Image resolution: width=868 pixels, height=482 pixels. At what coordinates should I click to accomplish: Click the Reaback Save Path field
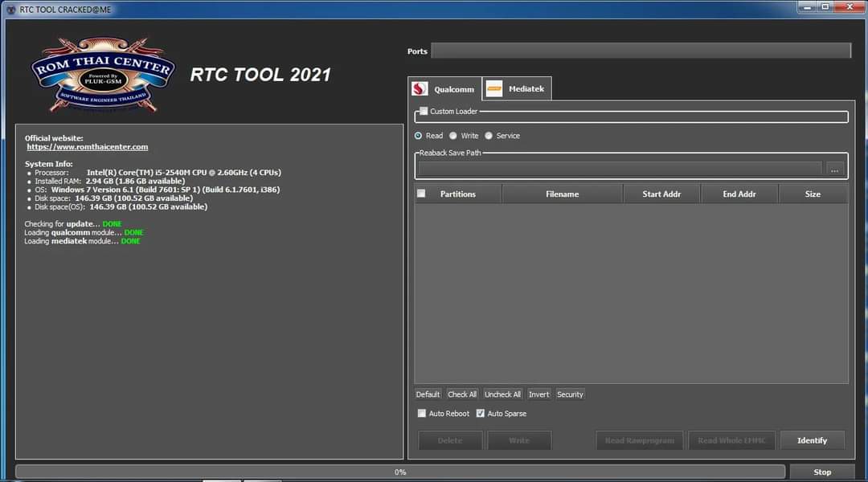620,170
